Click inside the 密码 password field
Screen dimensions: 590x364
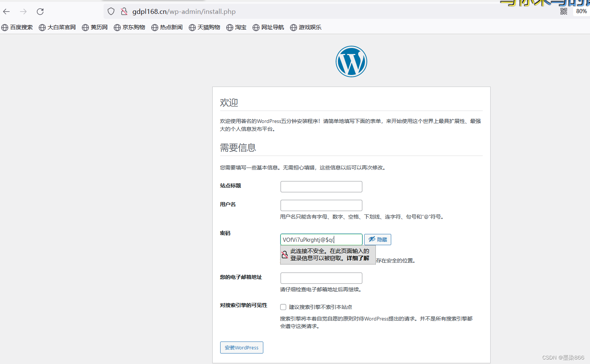point(321,240)
